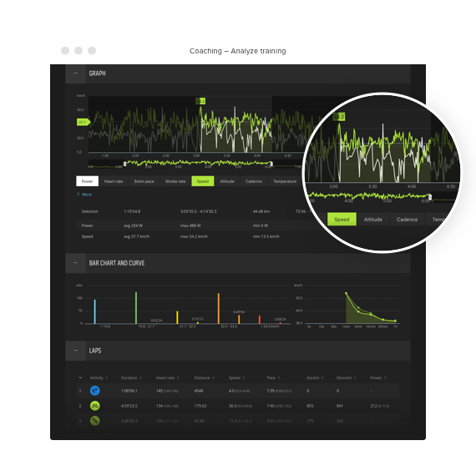Click the swimming activity icon in lap 1
Image resolution: width=476 pixels, height=476 pixels.
(94, 390)
